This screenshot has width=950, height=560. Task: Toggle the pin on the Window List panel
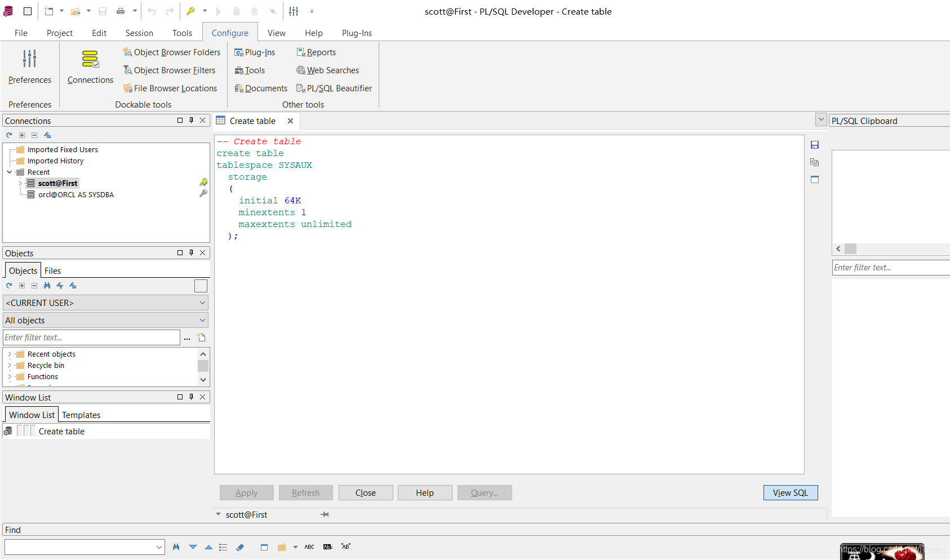click(x=192, y=397)
